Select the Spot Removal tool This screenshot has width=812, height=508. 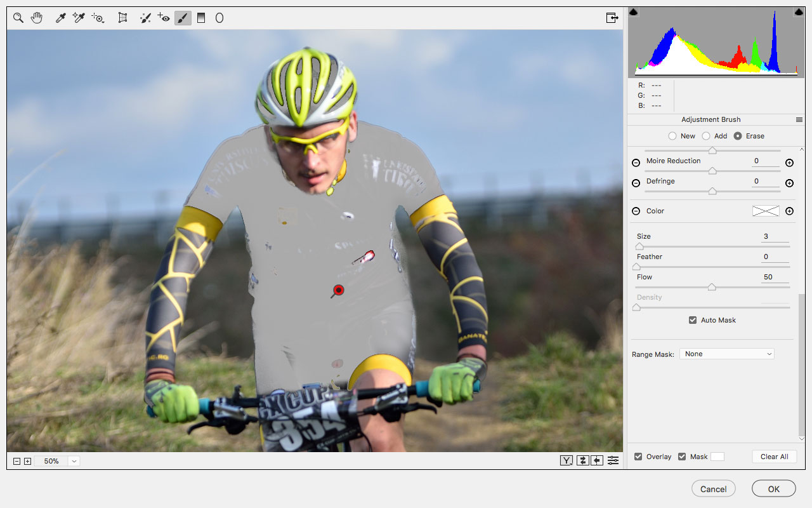tap(145, 18)
